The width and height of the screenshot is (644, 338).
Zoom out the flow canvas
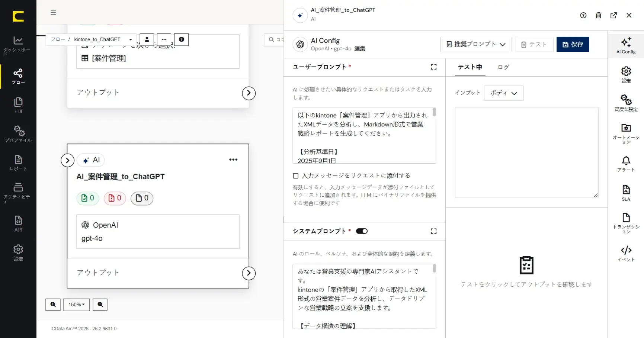coord(100,305)
